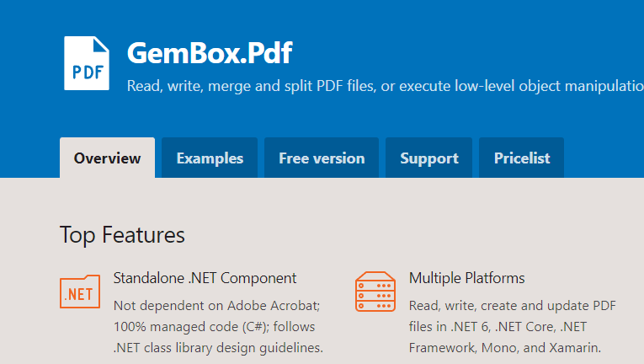Click the orange .NET folder icon
The height and width of the screenshot is (364, 644).
(80, 292)
